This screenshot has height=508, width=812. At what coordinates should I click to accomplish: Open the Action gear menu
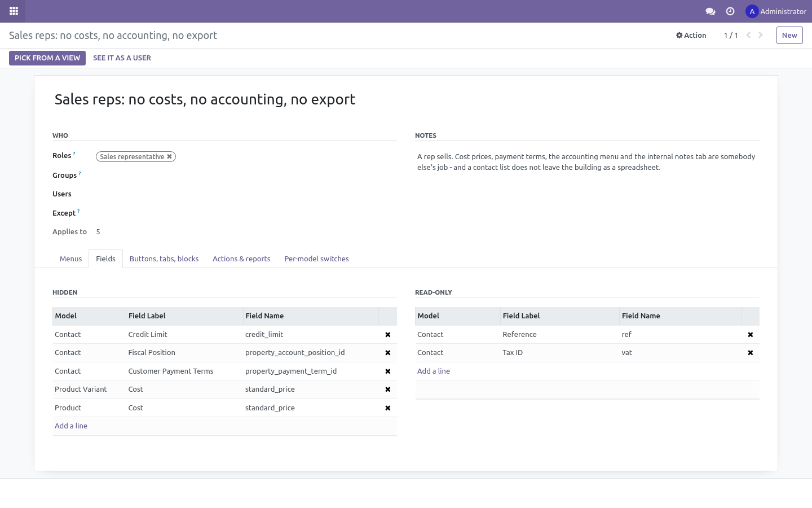(691, 35)
